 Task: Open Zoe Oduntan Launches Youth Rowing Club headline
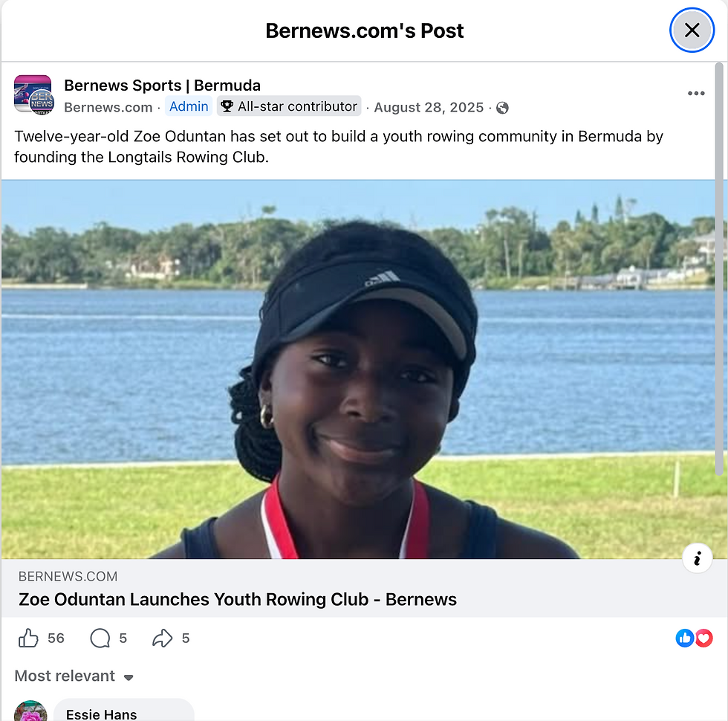coord(238,599)
